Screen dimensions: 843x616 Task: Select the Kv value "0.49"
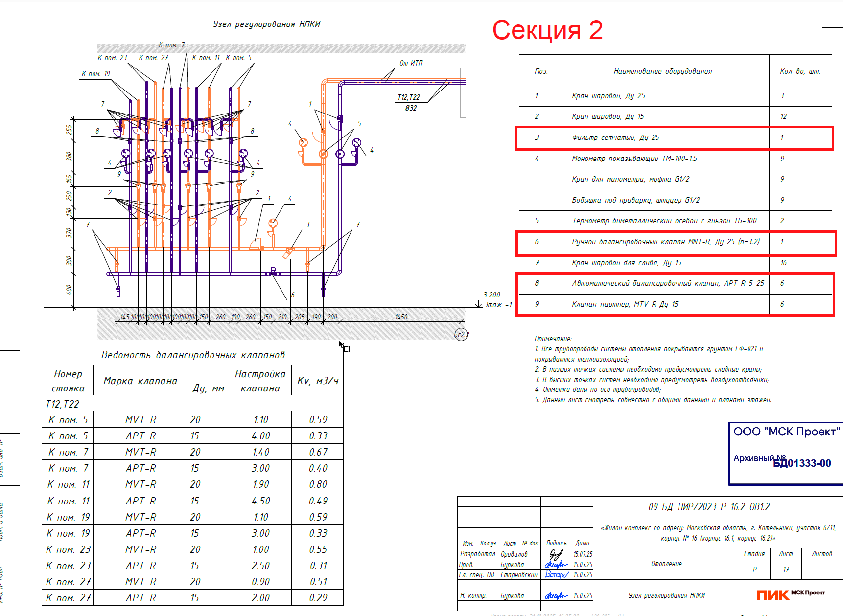pos(318,501)
